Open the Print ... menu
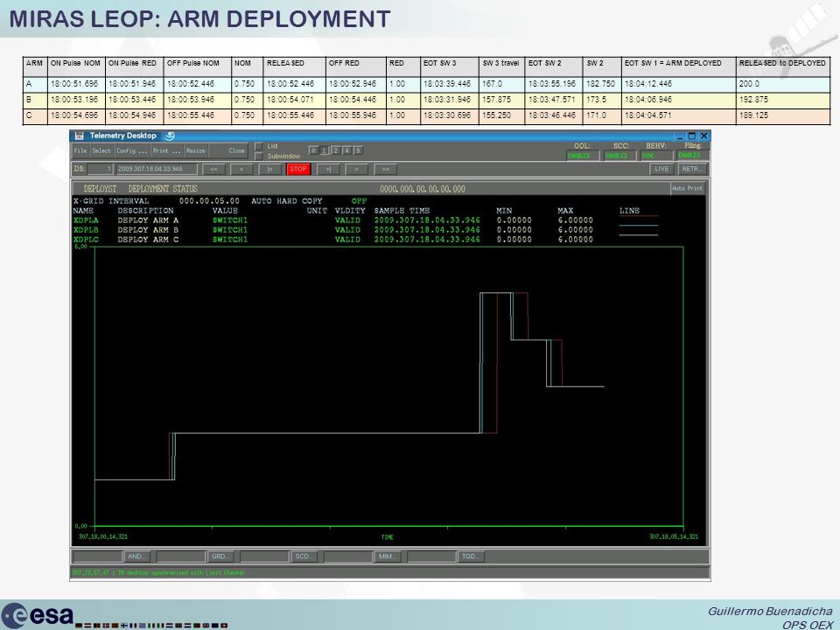840x630 pixels. tap(166, 151)
